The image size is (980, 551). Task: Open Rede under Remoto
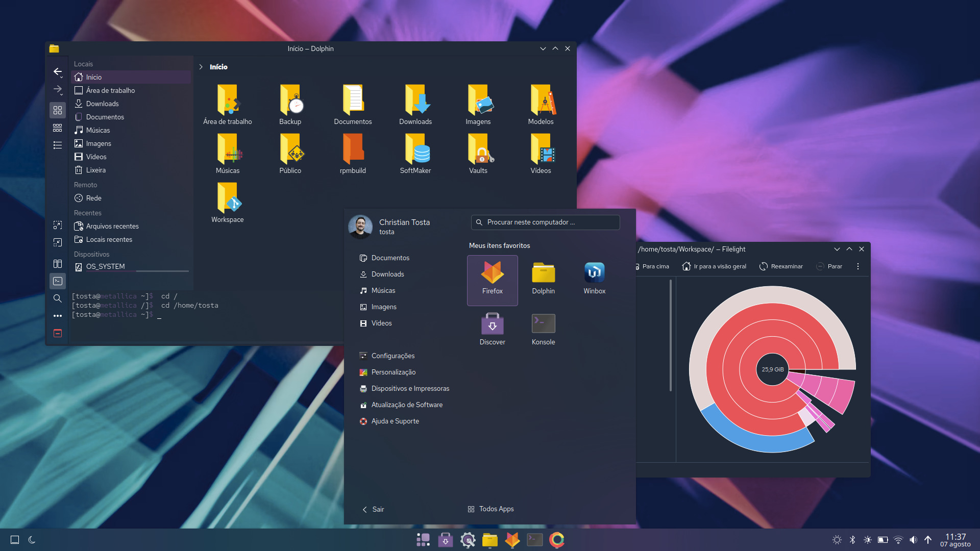point(131,198)
